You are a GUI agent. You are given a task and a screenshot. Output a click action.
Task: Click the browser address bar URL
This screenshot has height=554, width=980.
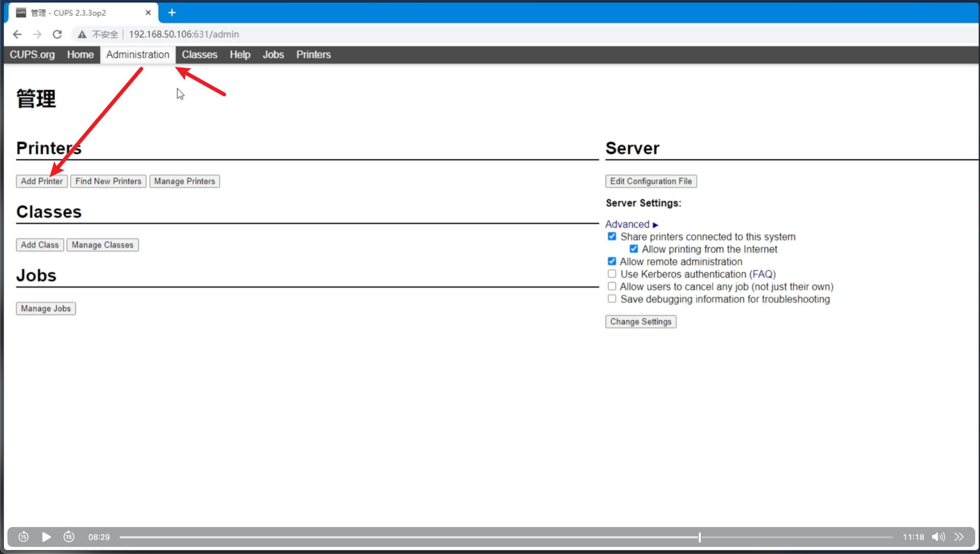(x=184, y=34)
